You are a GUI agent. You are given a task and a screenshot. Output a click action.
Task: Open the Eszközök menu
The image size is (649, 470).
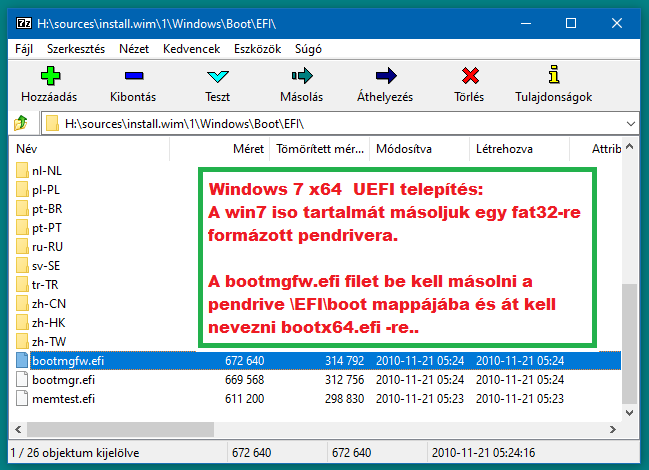257,49
